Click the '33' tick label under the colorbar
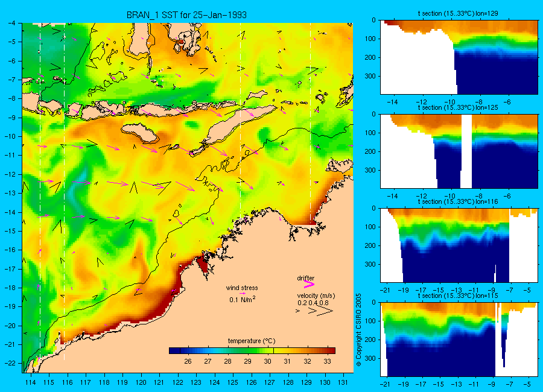This screenshot has height=392, width=543. click(327, 361)
